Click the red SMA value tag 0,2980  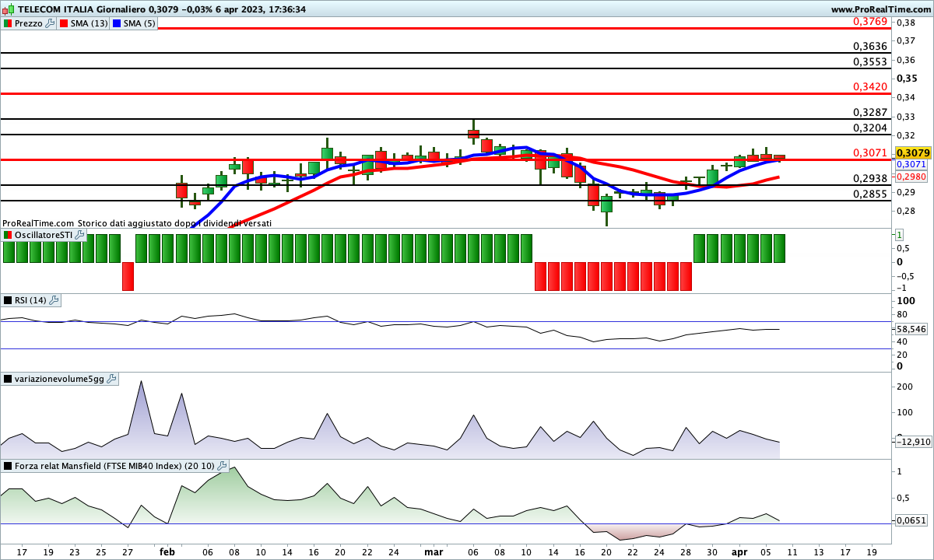pyautogui.click(x=911, y=177)
